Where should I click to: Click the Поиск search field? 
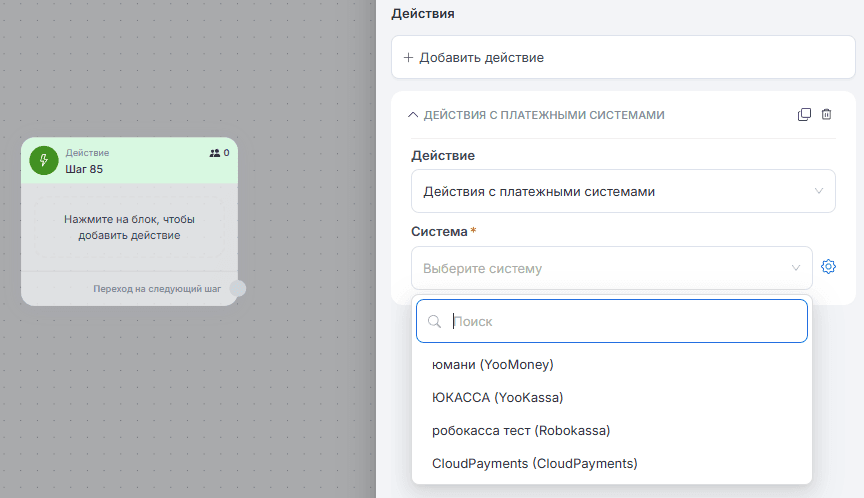coord(612,321)
